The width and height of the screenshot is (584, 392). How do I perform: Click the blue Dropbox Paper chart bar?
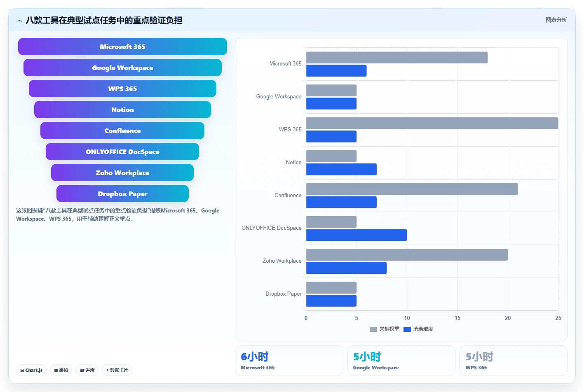(331, 301)
